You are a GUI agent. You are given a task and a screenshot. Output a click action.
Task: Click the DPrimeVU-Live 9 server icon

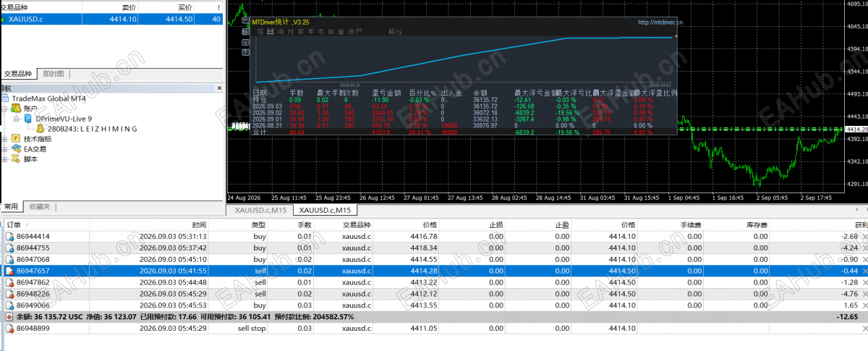(x=27, y=118)
